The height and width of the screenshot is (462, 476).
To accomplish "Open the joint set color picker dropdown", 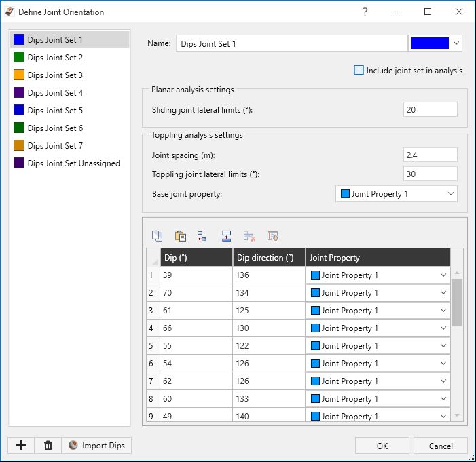I will pos(435,43).
